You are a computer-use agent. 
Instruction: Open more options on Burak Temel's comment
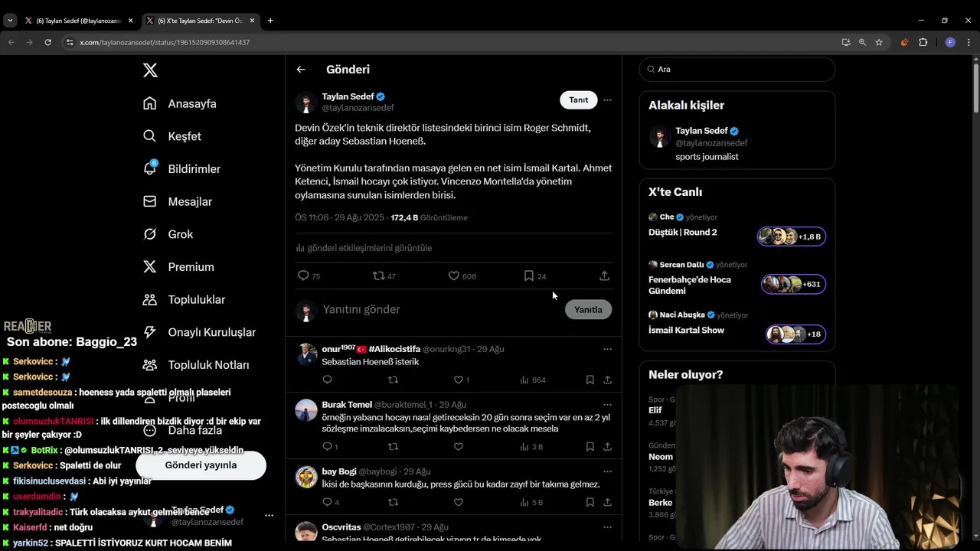607,405
